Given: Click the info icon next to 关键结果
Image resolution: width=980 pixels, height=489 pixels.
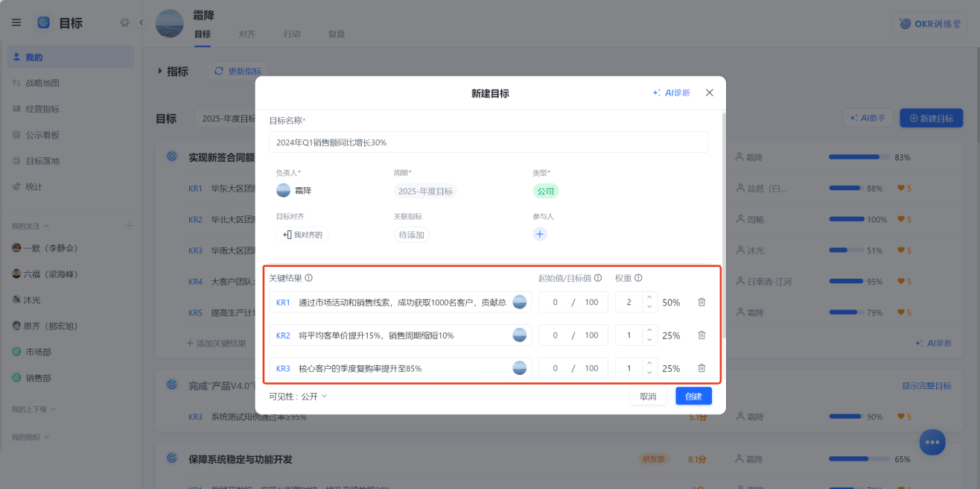Looking at the screenshot, I should click(x=309, y=278).
